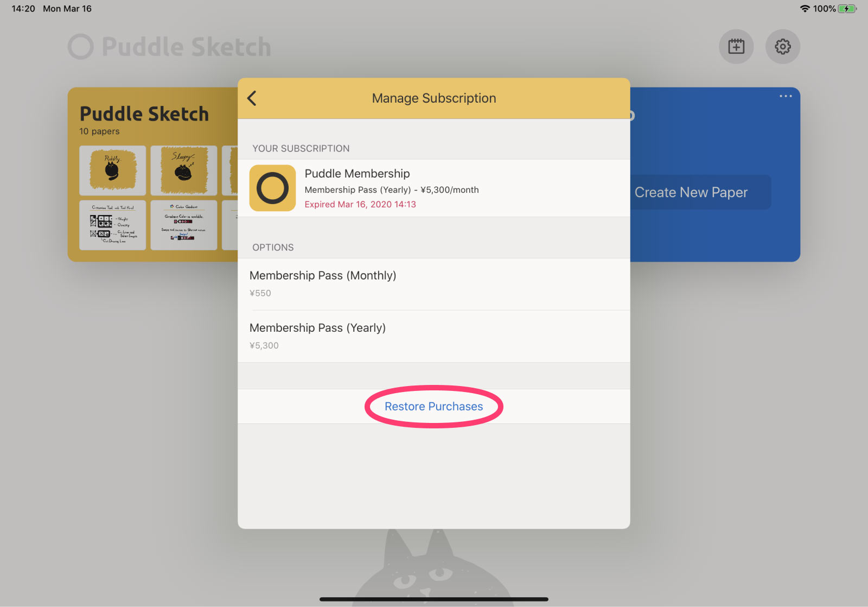The width and height of the screenshot is (868, 607).
Task: Open the Customize Tool paper thumbnail
Action: pos(112,225)
